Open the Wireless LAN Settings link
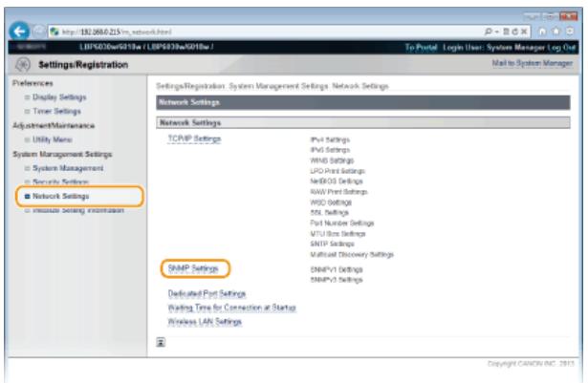Viewport: 588px width, 383px height. pyautogui.click(x=205, y=322)
